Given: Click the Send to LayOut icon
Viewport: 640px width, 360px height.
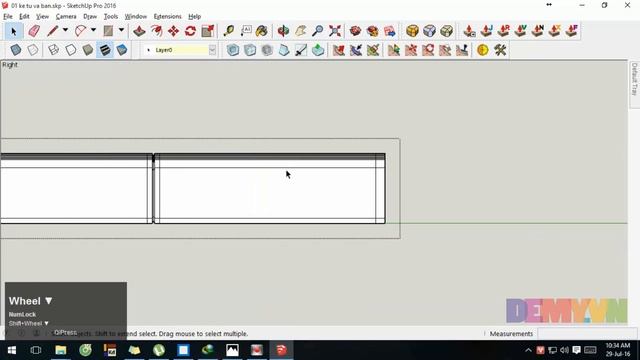Looking at the screenshot, I should [x=389, y=31].
